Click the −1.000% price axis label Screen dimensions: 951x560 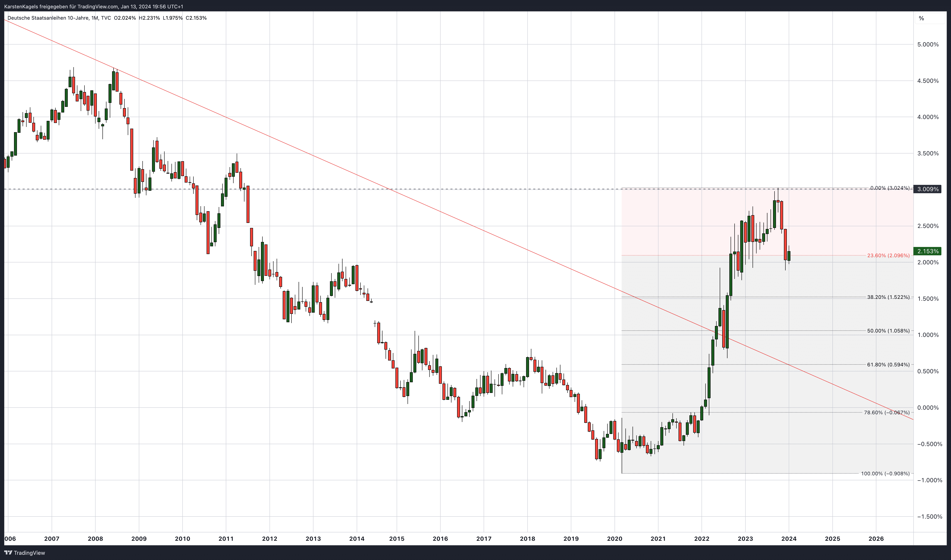click(x=929, y=480)
